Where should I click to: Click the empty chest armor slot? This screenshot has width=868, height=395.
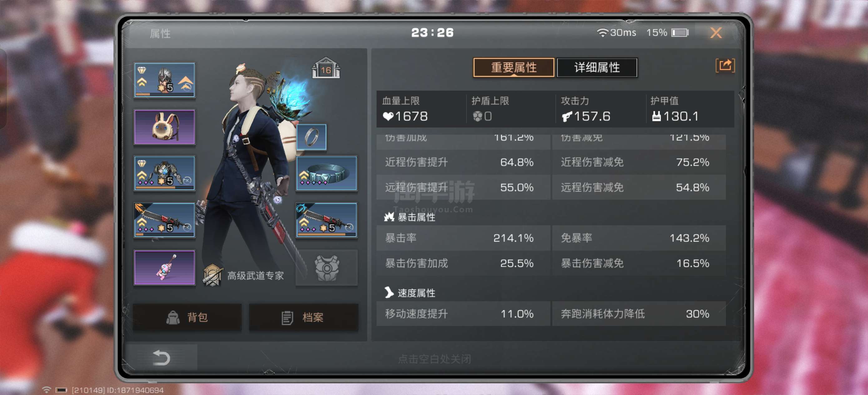point(327,267)
